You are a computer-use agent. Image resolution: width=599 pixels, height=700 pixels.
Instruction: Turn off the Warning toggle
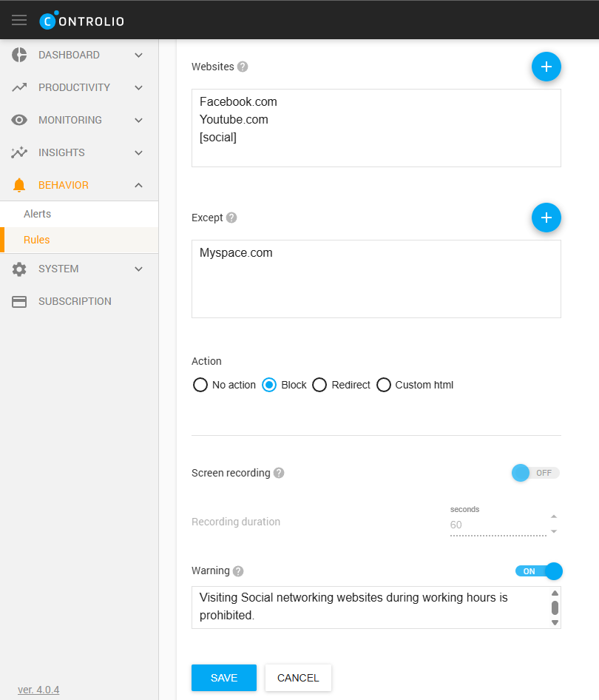pyautogui.click(x=539, y=571)
